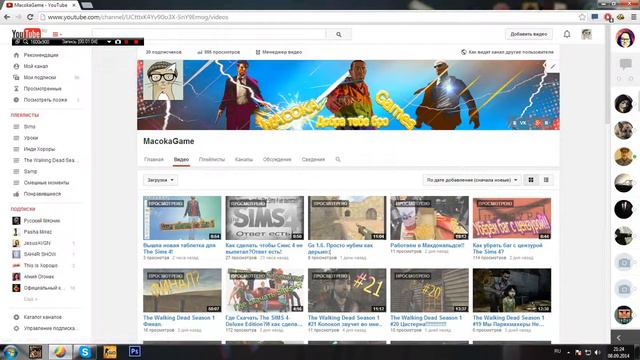Image resolution: width=640 pixels, height=360 pixels.
Task: Go back with browser back arrow
Action: coord(7,17)
